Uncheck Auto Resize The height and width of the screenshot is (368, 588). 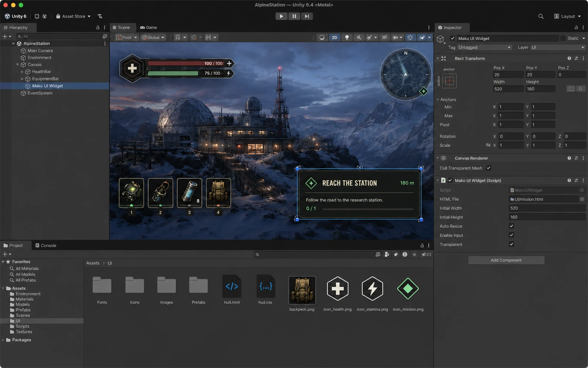click(512, 226)
